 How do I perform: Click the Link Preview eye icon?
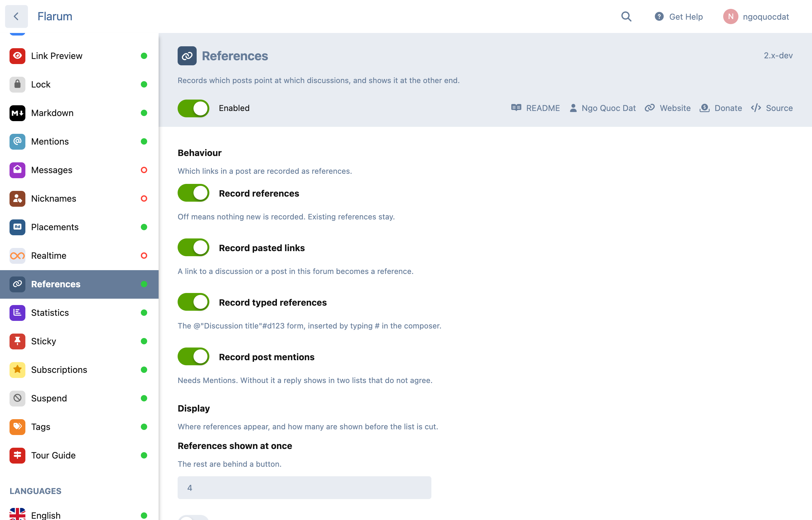tap(17, 56)
